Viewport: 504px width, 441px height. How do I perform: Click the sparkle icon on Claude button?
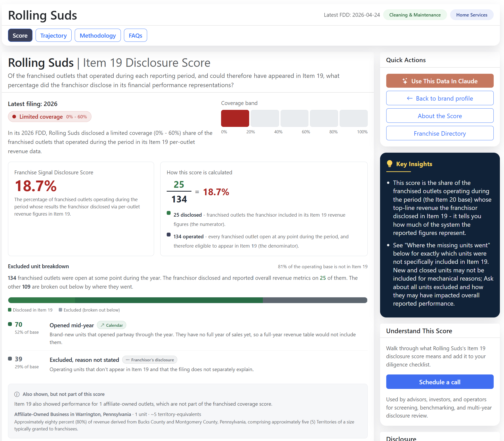(405, 81)
